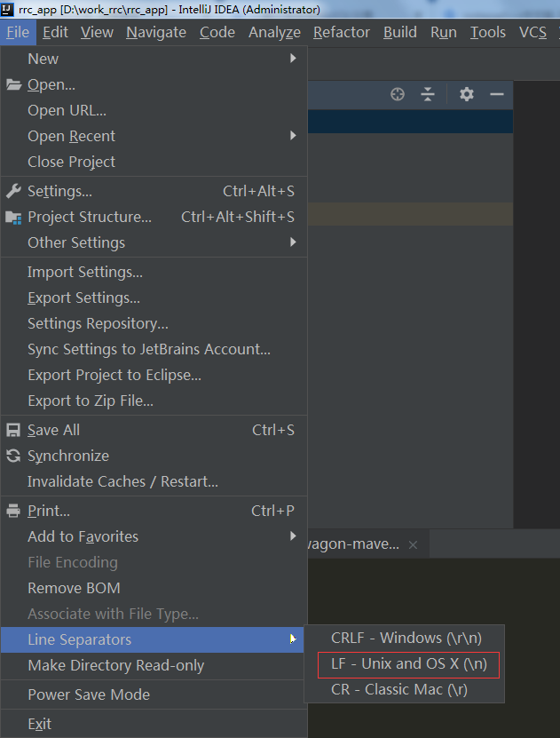Hide the tool window with minimize icon
The image size is (560, 738).
tap(497, 94)
